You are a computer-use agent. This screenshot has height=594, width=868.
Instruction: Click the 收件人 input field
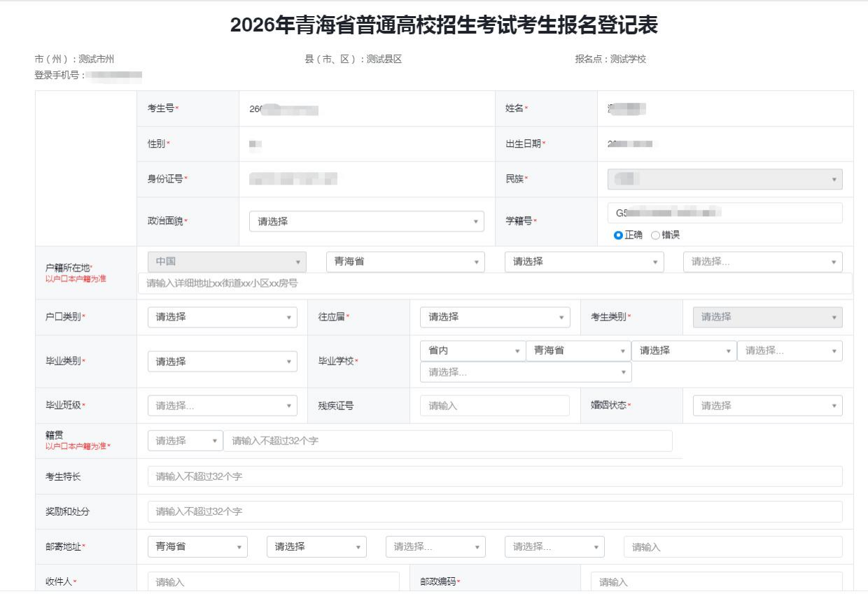pos(273,582)
